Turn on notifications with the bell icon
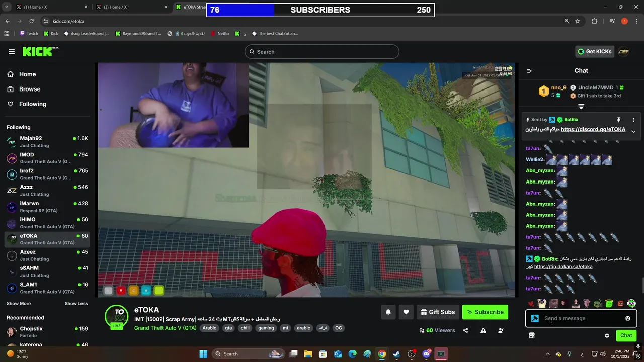The height and width of the screenshot is (362, 644). coord(388,312)
